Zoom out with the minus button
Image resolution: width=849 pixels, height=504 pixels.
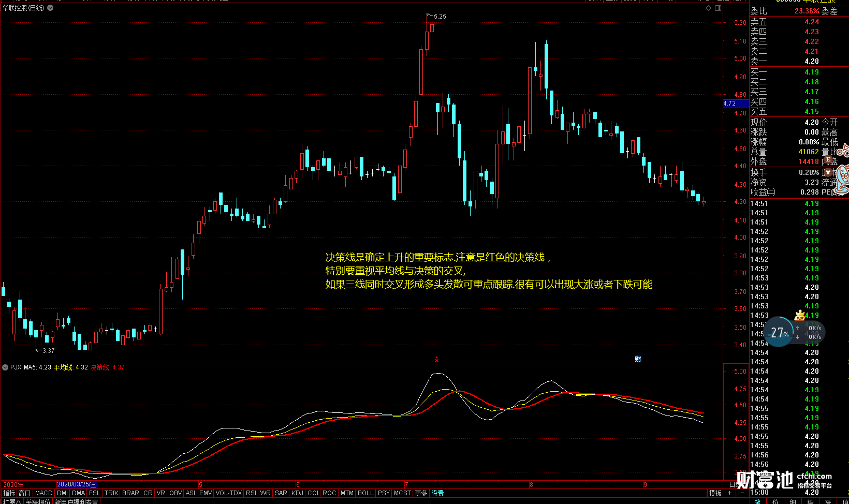742,493
